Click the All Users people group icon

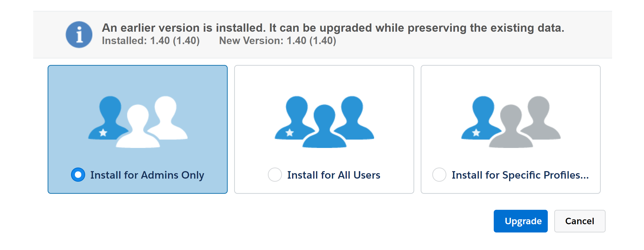(324, 122)
